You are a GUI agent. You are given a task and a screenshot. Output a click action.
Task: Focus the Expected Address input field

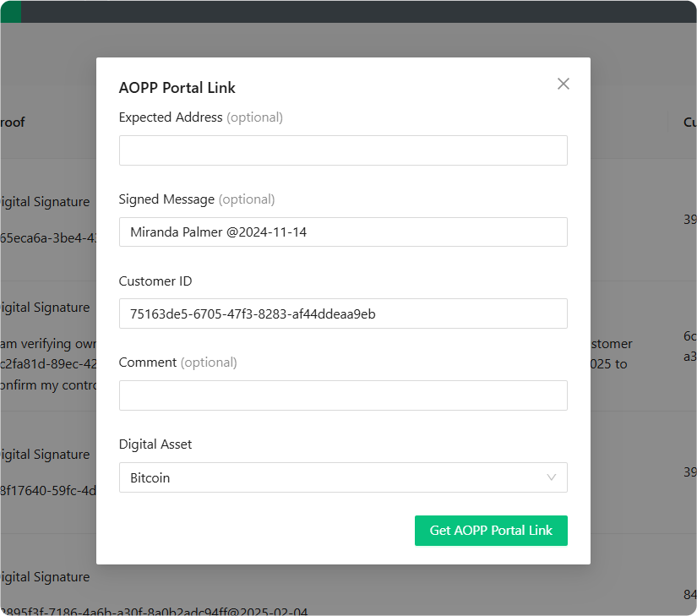(343, 150)
